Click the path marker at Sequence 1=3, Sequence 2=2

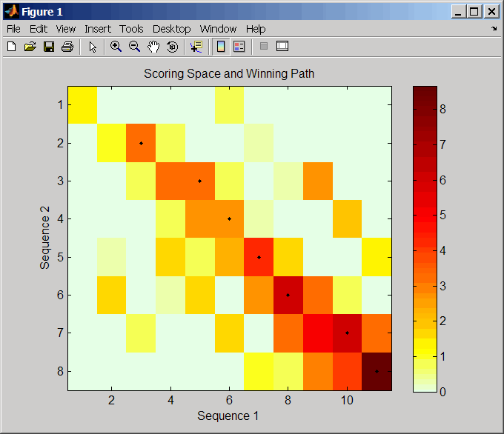tap(141, 143)
